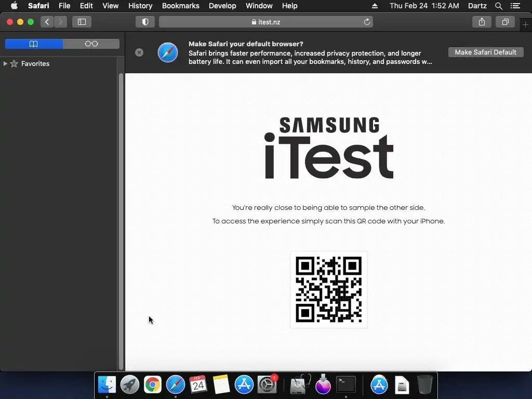Viewport: 532px width, 399px height.
Task: Open Calendar from the Dock
Action: [x=198, y=385]
